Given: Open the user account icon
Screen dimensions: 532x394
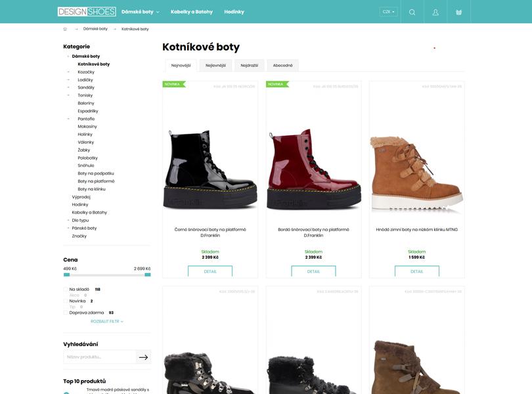Looking at the screenshot, I should (435, 12).
